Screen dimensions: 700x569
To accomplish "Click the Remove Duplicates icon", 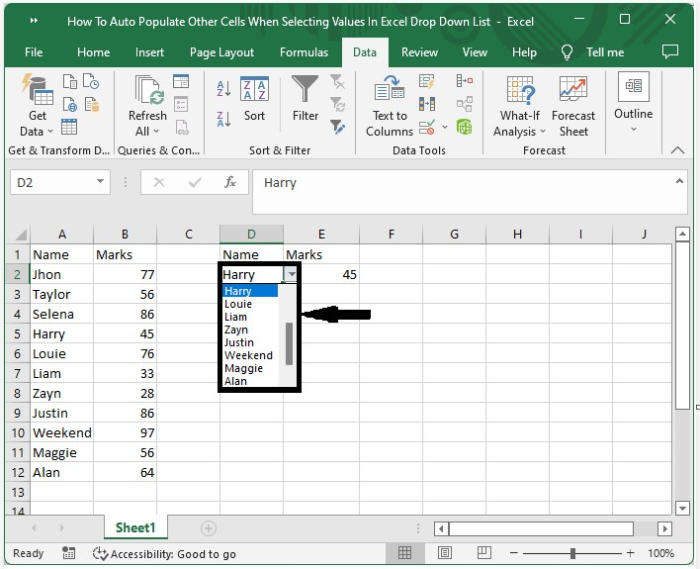I will click(x=427, y=104).
